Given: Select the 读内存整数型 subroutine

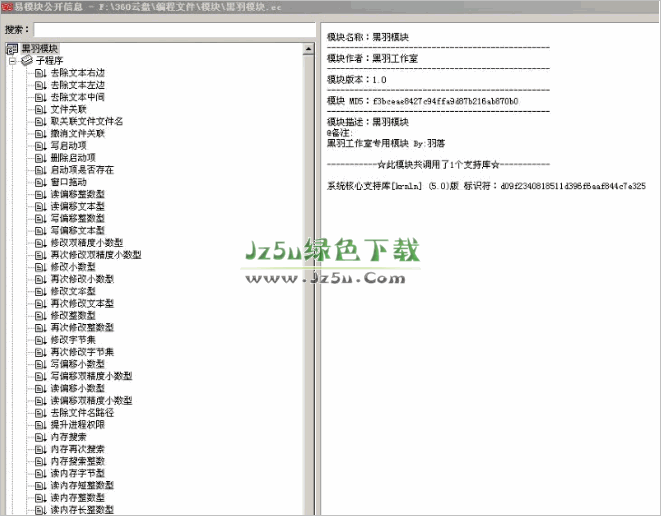Looking at the screenshot, I should point(78,498).
